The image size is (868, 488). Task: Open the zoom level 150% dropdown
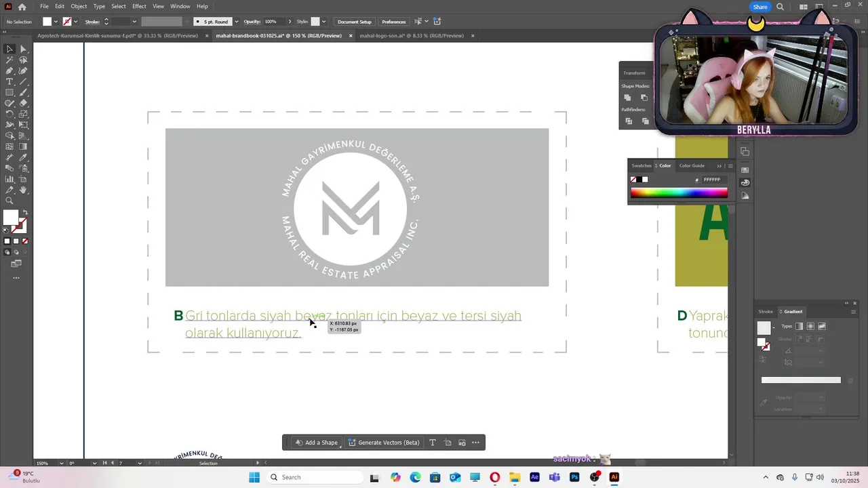point(62,463)
